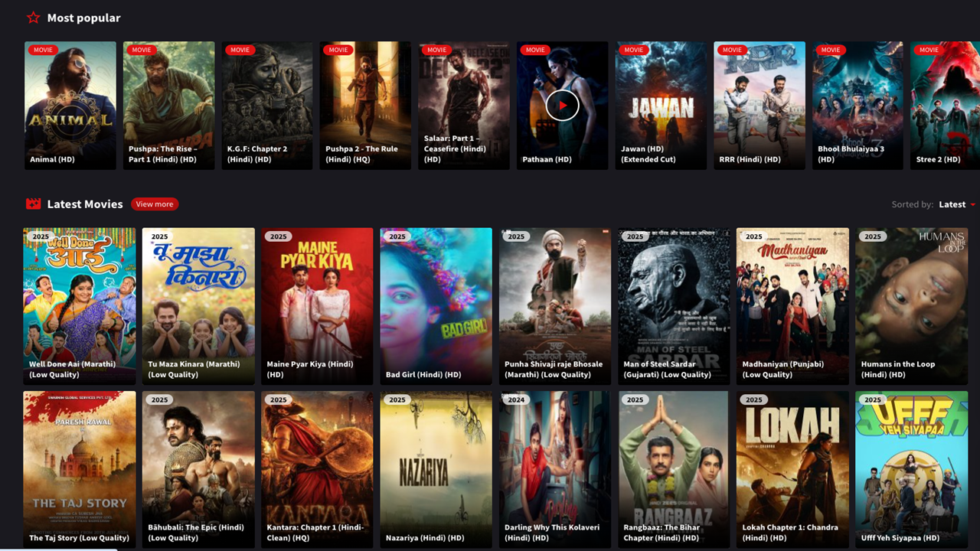Click the star icon beside Most popular
Image resolution: width=980 pixels, height=551 pixels.
point(33,18)
